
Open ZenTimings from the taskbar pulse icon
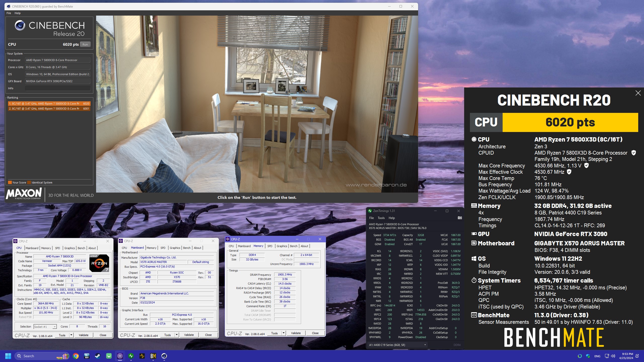point(131,356)
